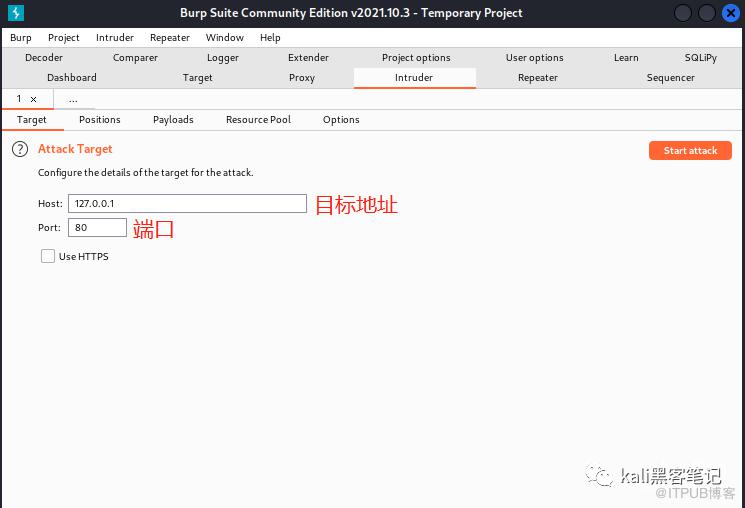Open the Resource Pool sub-tab
Screen dimensions: 745x508
(258, 120)
